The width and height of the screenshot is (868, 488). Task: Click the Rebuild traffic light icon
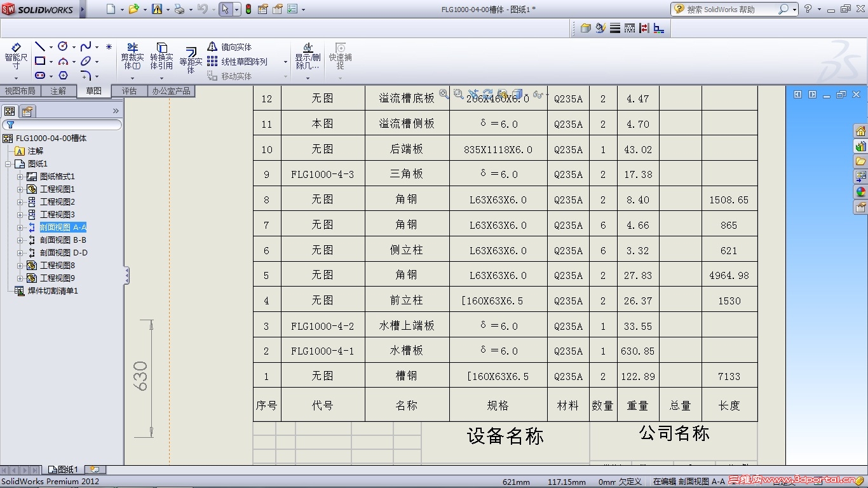click(x=248, y=9)
